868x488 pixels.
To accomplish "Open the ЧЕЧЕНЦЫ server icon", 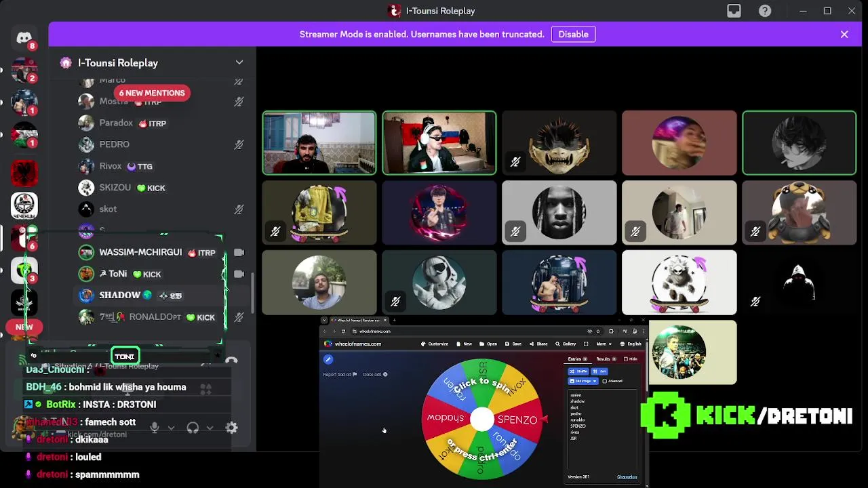I will pyautogui.click(x=24, y=205).
